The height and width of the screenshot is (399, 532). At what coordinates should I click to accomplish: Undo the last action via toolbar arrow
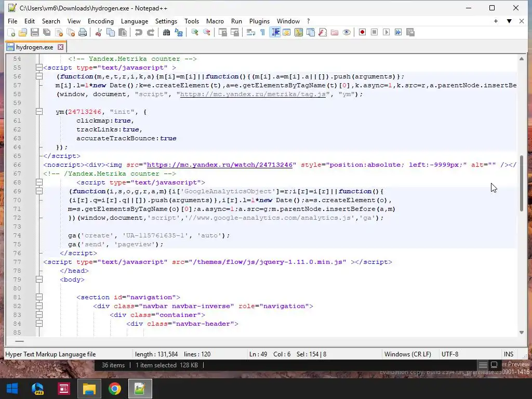click(x=138, y=32)
